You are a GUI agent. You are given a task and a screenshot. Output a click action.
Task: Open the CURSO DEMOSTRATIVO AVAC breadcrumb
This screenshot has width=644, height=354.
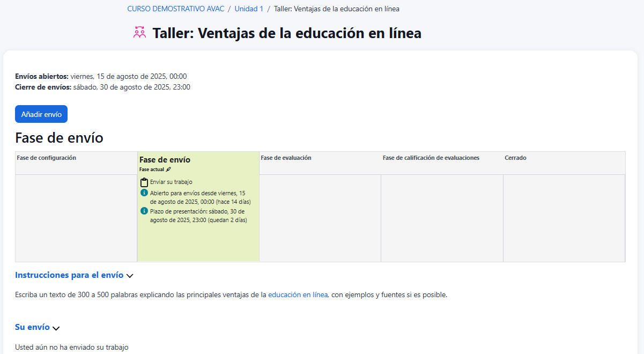click(x=175, y=9)
